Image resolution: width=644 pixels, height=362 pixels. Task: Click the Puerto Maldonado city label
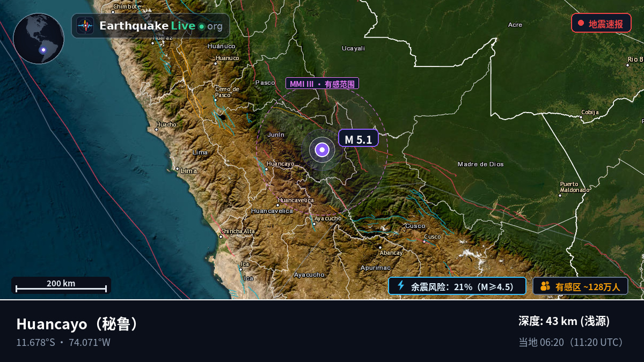coord(575,187)
